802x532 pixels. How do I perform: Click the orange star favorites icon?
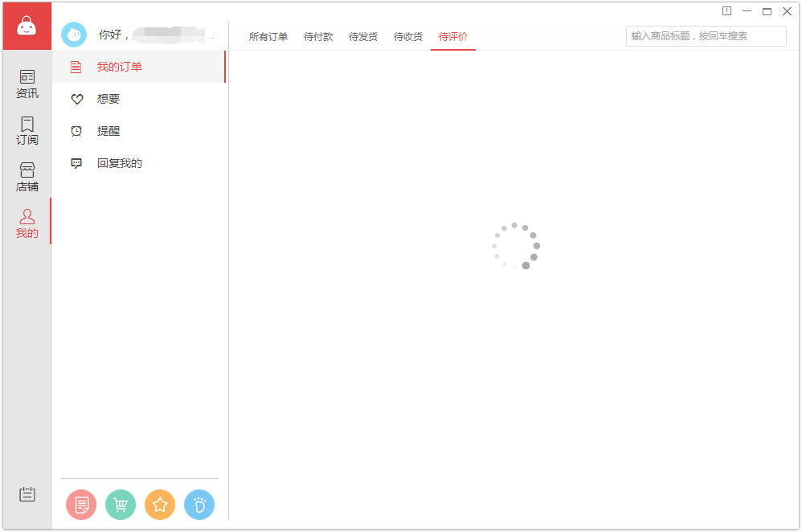coord(160,505)
